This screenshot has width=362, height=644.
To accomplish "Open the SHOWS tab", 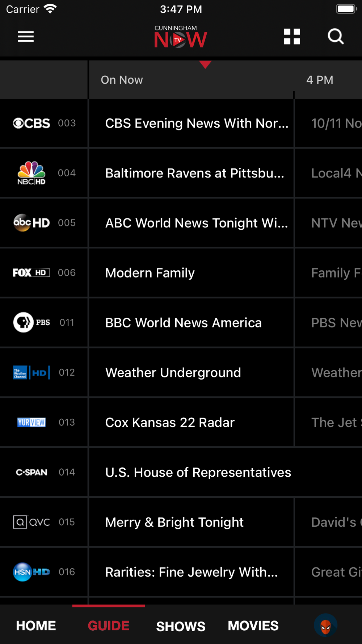I will click(181, 626).
